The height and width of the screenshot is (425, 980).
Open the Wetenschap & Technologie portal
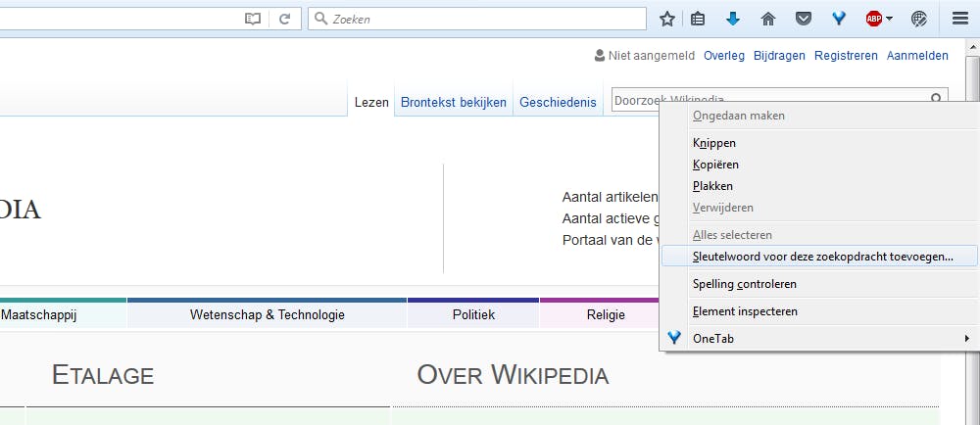click(x=267, y=315)
